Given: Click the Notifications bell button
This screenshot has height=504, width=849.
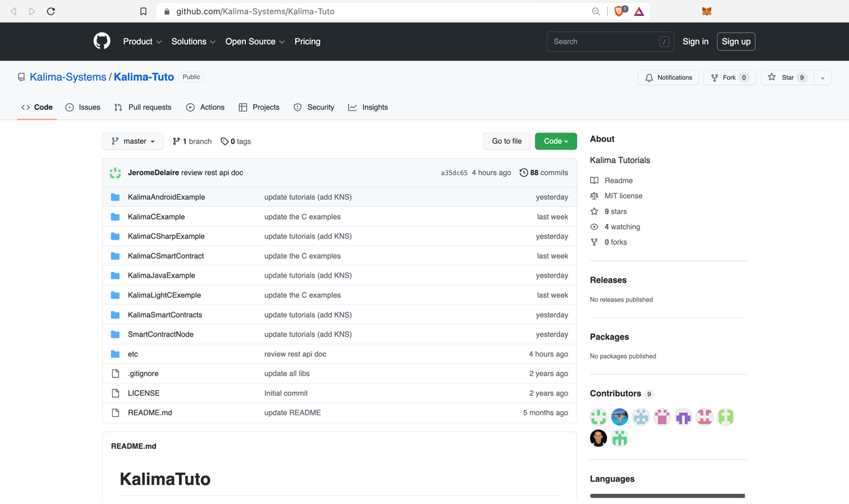Looking at the screenshot, I should coord(669,78).
